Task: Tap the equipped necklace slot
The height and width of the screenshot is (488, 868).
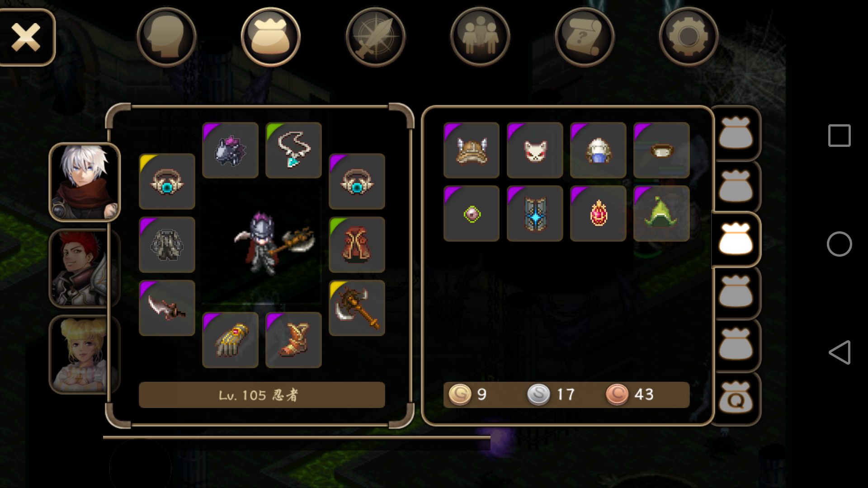Action: tap(293, 150)
